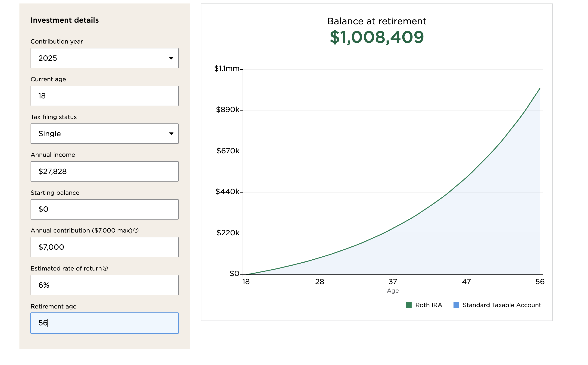588x365 pixels.
Task: Focus the Annual income field
Action: point(104,171)
